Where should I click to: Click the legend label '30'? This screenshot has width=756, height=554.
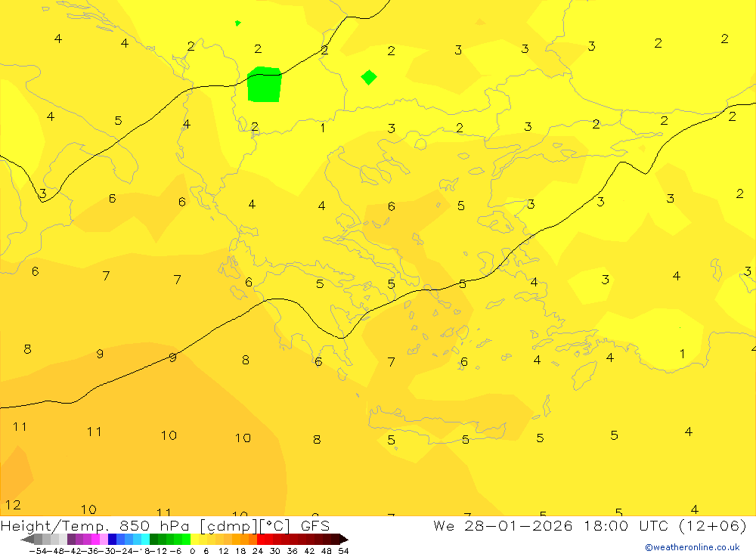click(275, 551)
